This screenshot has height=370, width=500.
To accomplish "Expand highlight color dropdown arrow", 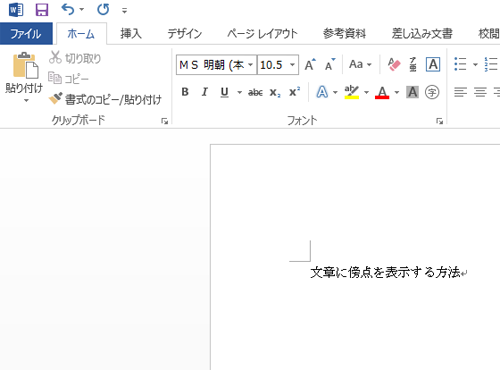I will (x=366, y=92).
